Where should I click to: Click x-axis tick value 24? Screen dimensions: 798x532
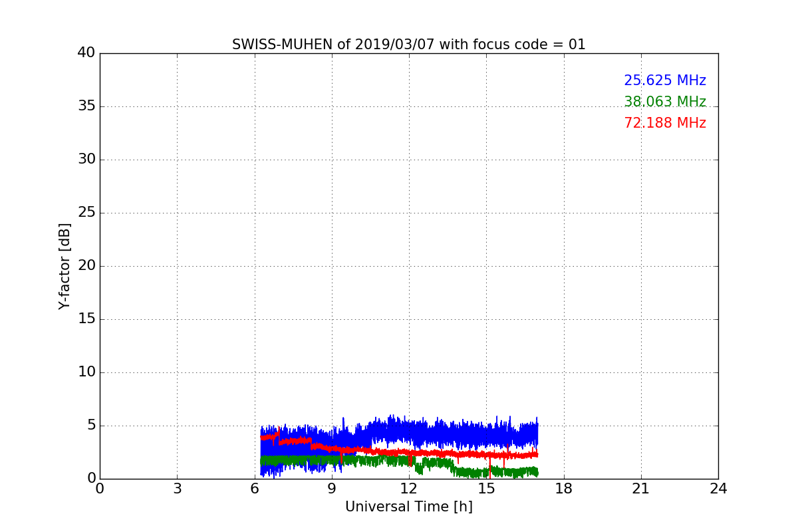pyautogui.click(x=718, y=489)
